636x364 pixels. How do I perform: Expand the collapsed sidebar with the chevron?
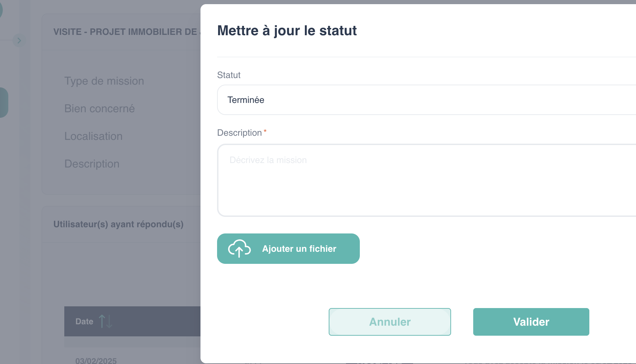click(x=19, y=40)
